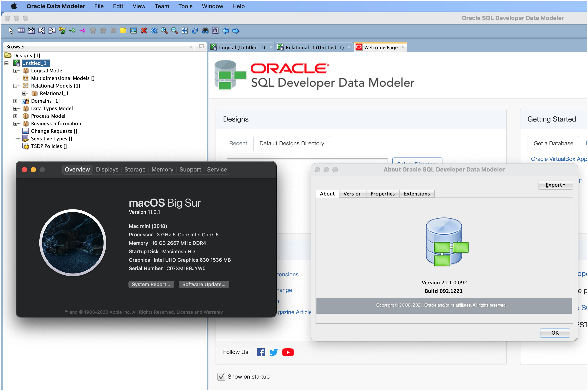Open the Export dropdown in About dialog
This screenshot has width=588, height=391.
pos(555,185)
